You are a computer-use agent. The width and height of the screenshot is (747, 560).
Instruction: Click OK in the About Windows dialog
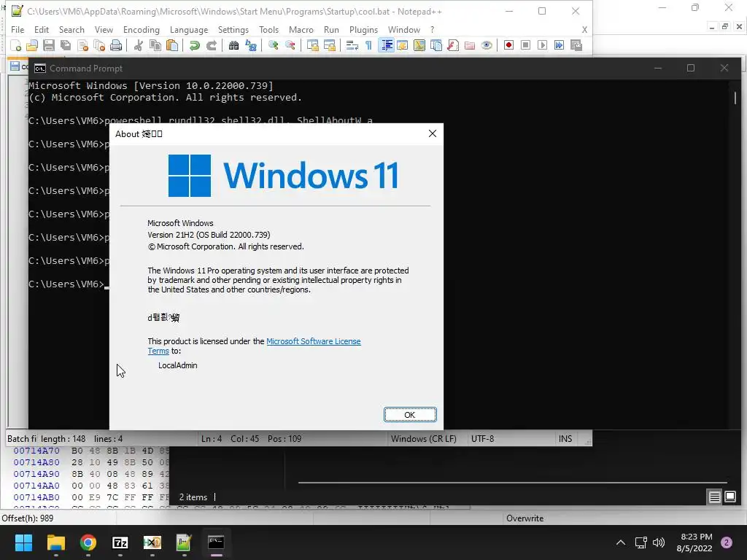click(x=410, y=415)
